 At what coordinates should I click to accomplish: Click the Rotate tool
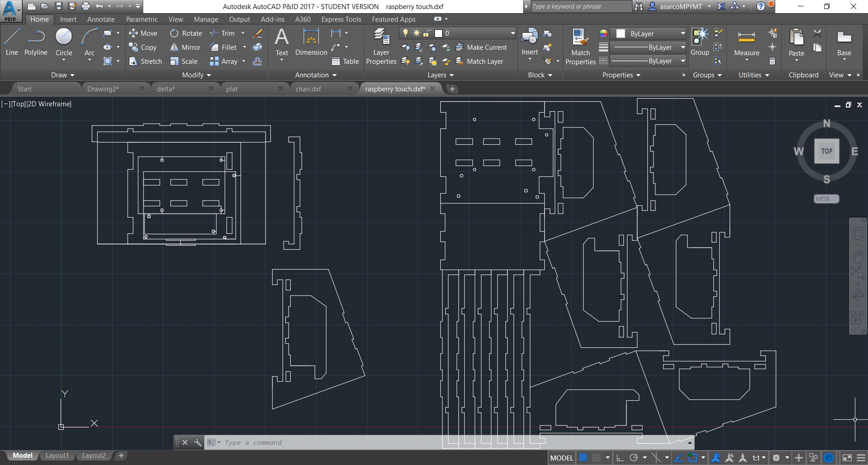(x=186, y=33)
